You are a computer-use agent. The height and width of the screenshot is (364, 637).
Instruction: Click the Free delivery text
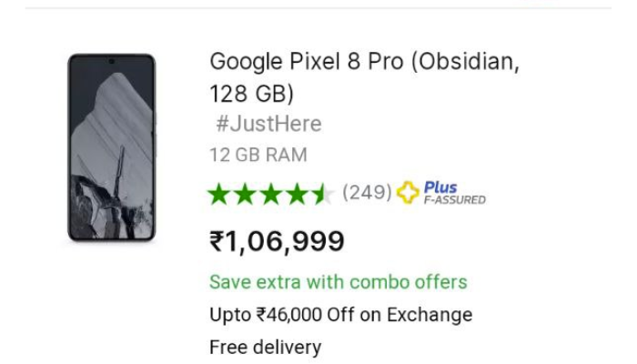pyautogui.click(x=266, y=348)
